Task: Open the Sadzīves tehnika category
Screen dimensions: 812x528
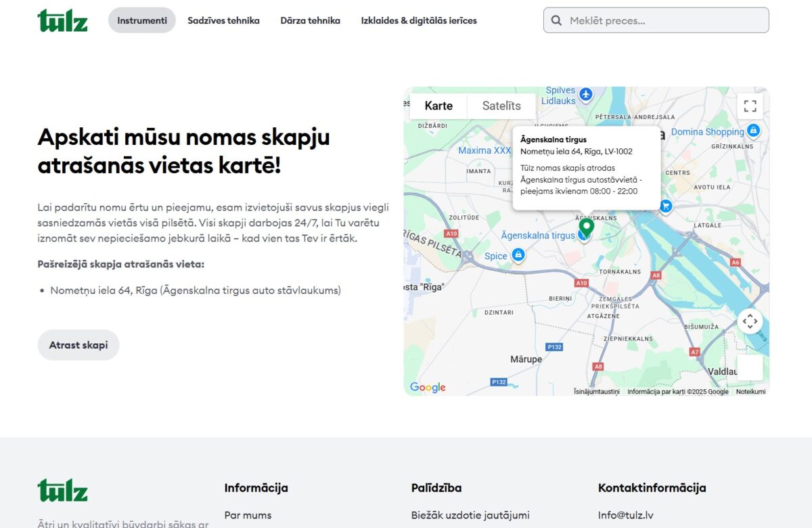Action: 224,20
